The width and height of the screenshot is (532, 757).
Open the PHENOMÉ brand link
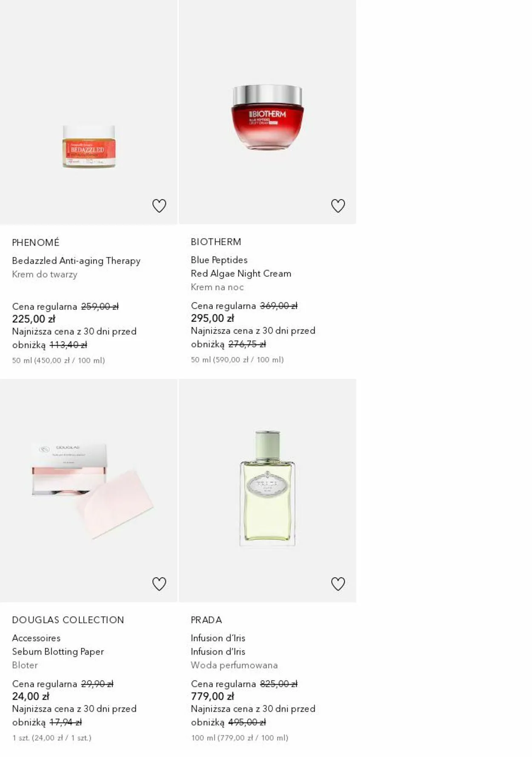[36, 243]
